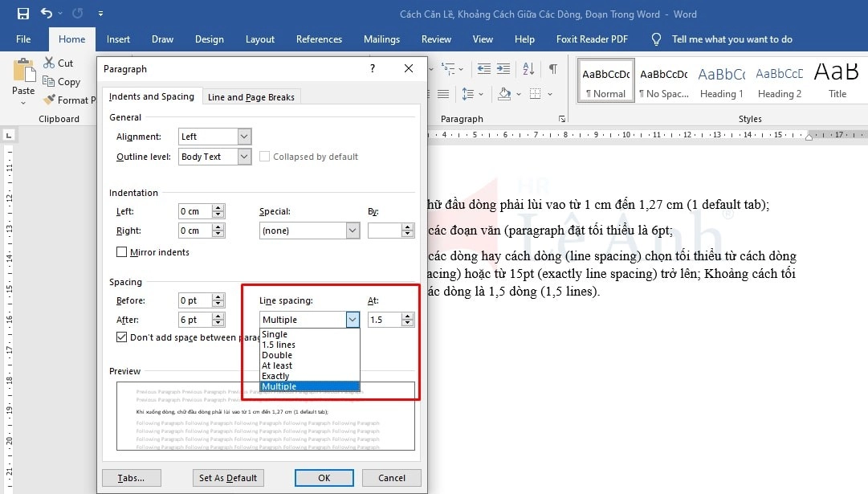Open the Tabs dialog
This screenshot has height=494, width=868.
click(x=131, y=477)
